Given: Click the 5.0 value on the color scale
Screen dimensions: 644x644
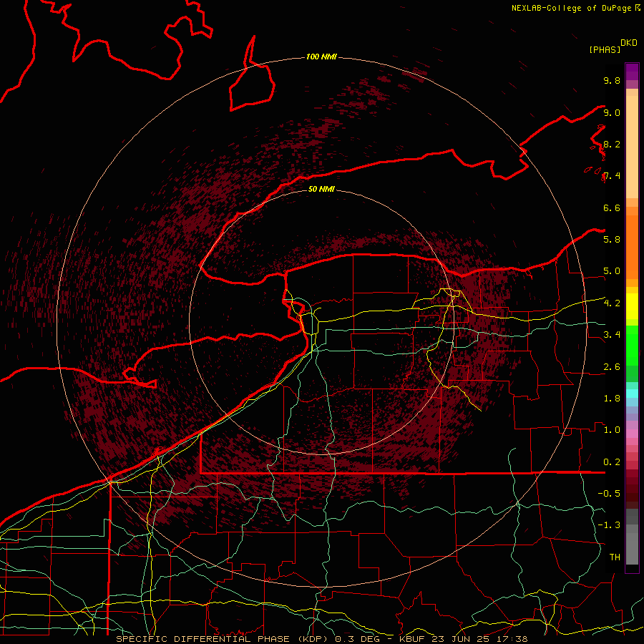Looking at the screenshot, I should (x=612, y=271).
